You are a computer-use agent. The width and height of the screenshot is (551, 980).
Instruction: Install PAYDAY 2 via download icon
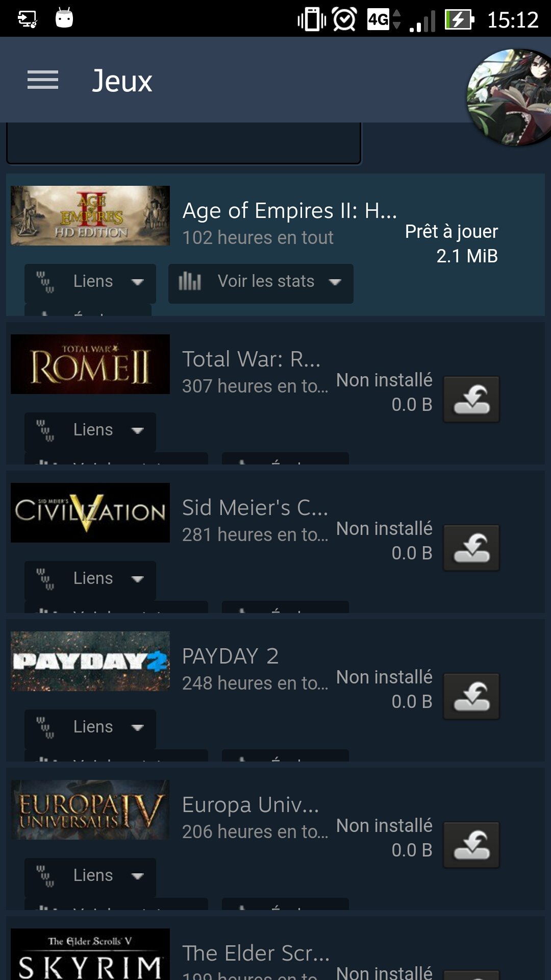click(x=471, y=697)
